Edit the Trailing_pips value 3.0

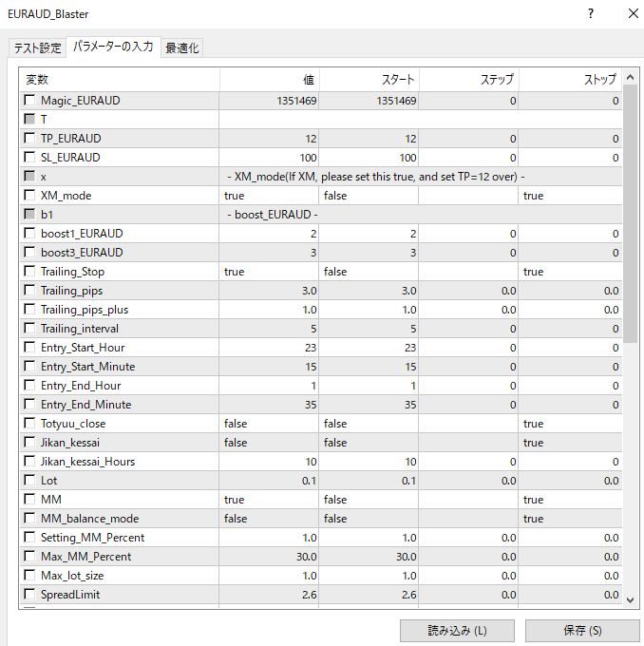[x=269, y=291]
